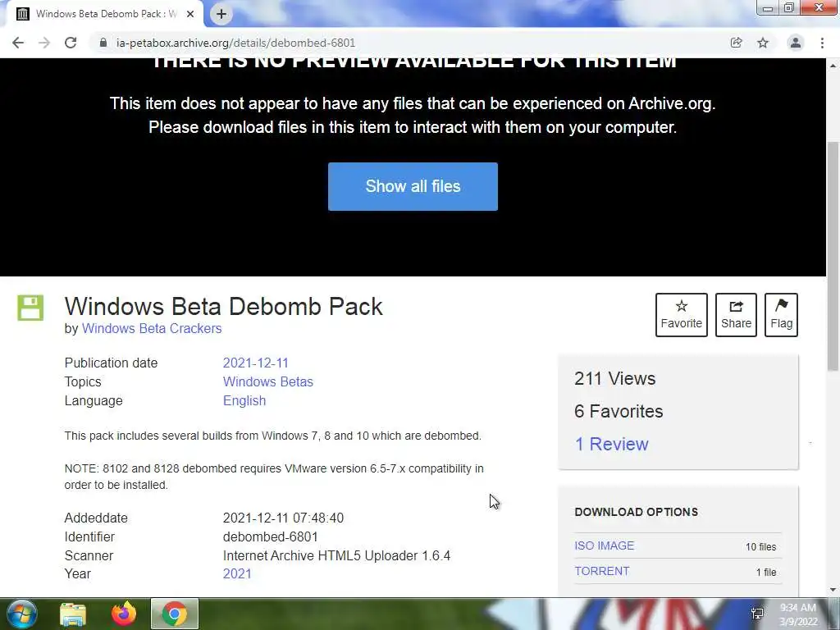The width and height of the screenshot is (840, 630).
Task: Click the scrollbar up arrow
Action: (x=833, y=66)
